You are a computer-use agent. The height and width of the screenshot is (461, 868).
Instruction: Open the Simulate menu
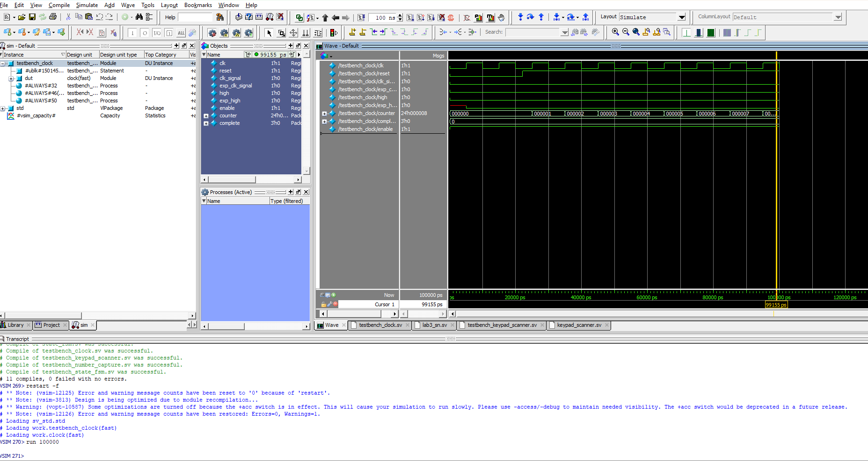pyautogui.click(x=87, y=5)
